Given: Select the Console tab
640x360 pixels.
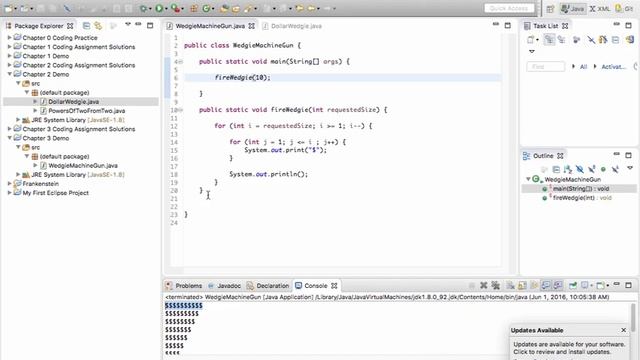Looking at the screenshot, I should (316, 286).
